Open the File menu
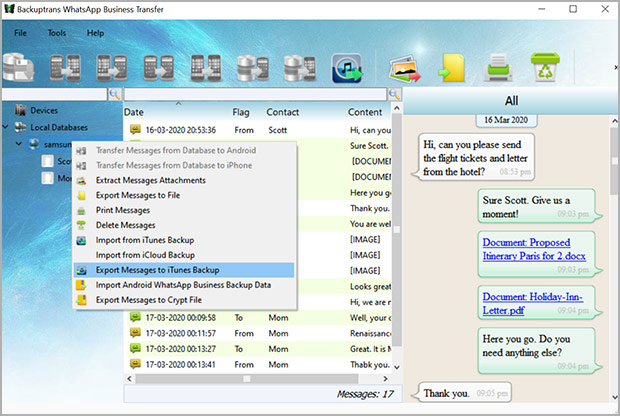620x416 pixels. point(20,33)
